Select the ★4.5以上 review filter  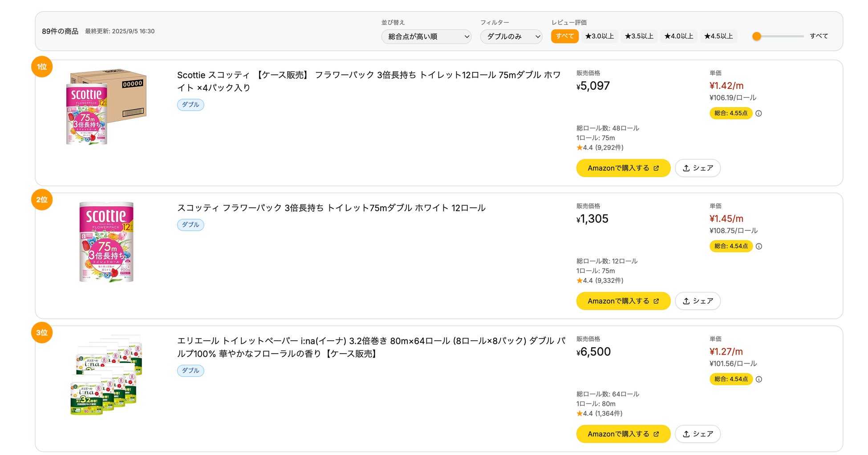click(x=718, y=36)
